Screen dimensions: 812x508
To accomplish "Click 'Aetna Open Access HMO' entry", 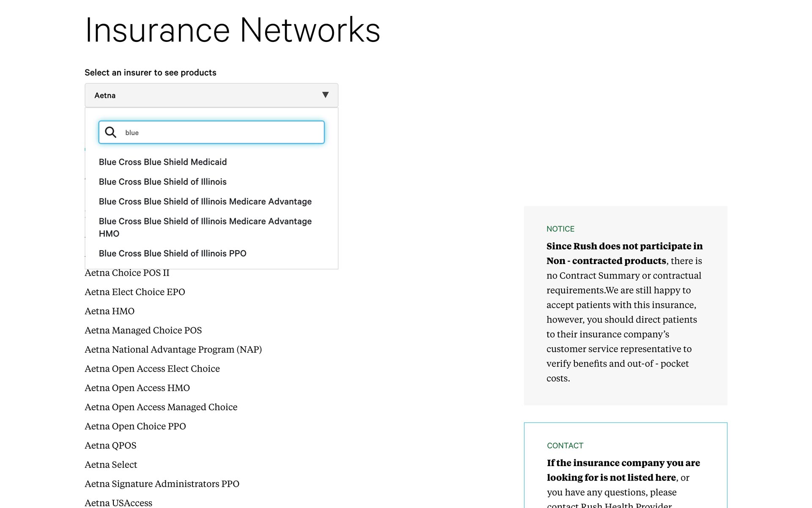I will (x=137, y=388).
